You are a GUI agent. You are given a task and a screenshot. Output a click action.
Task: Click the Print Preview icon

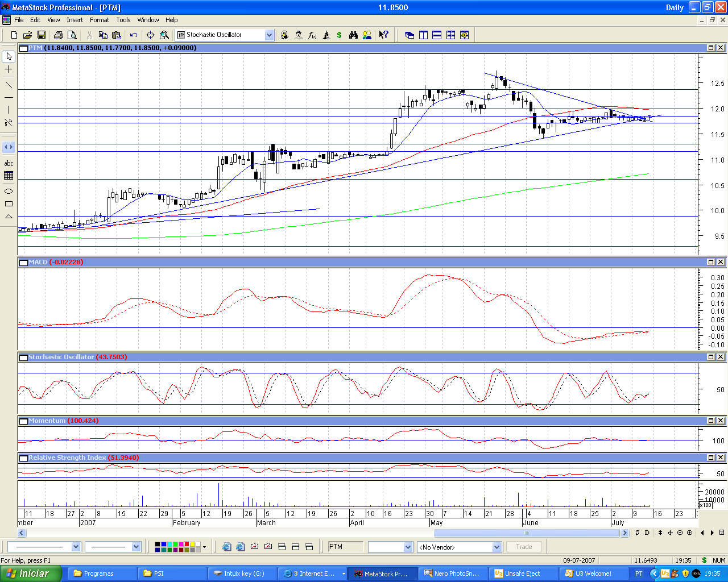(72, 35)
